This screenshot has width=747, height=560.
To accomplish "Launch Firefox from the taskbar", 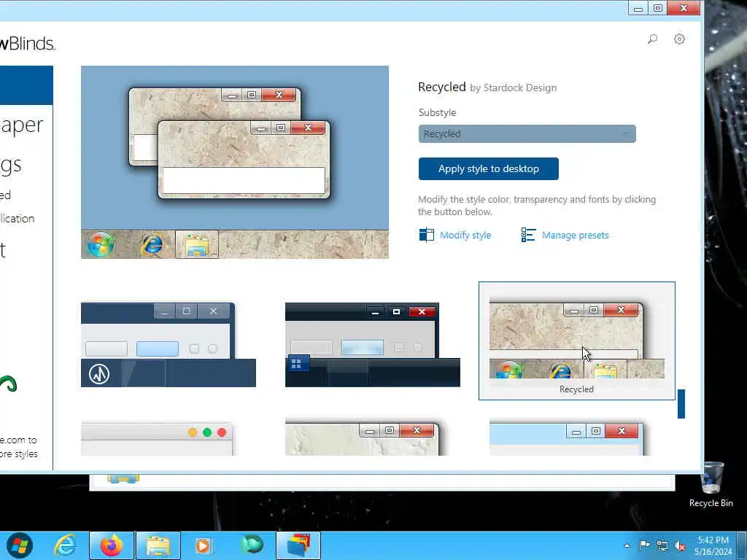I will (111, 545).
